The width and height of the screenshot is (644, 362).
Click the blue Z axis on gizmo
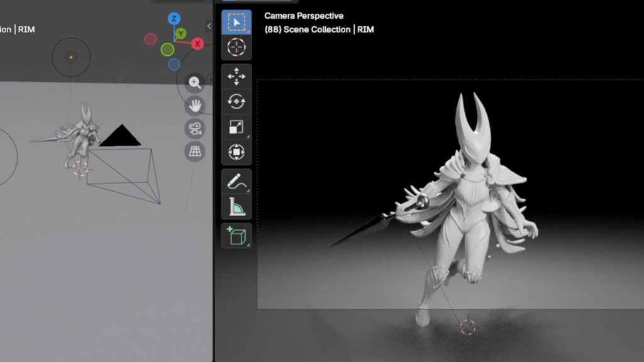click(174, 18)
